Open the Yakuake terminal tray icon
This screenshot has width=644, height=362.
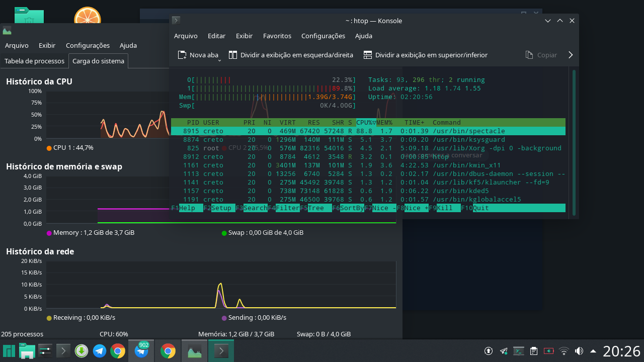[x=519, y=351]
